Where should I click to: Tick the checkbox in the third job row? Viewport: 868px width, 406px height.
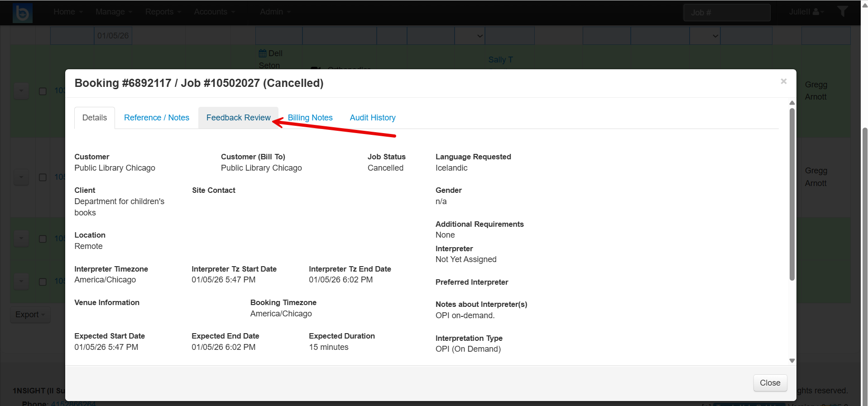[x=43, y=239]
